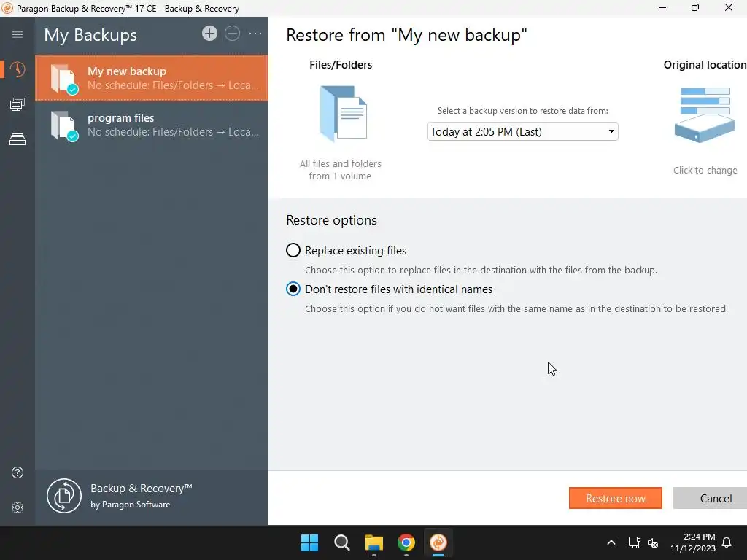Open the help question mark icon
The width and height of the screenshot is (747, 560).
point(18,472)
